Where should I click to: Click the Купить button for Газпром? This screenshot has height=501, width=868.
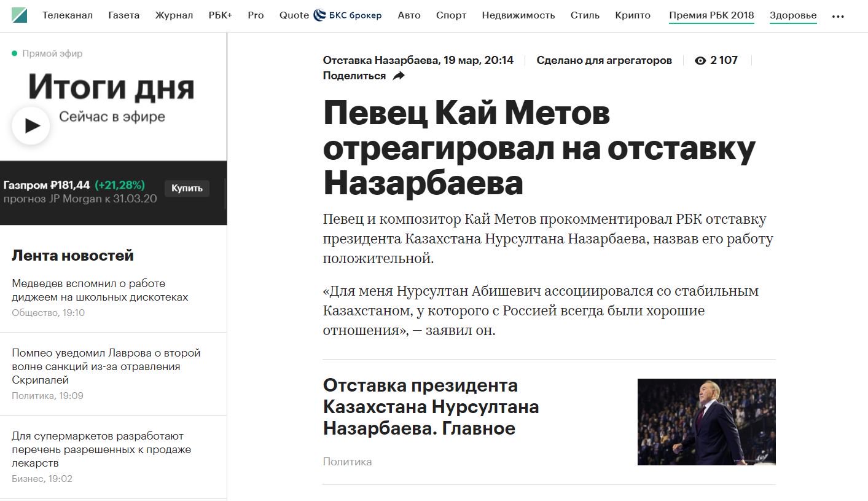point(187,188)
